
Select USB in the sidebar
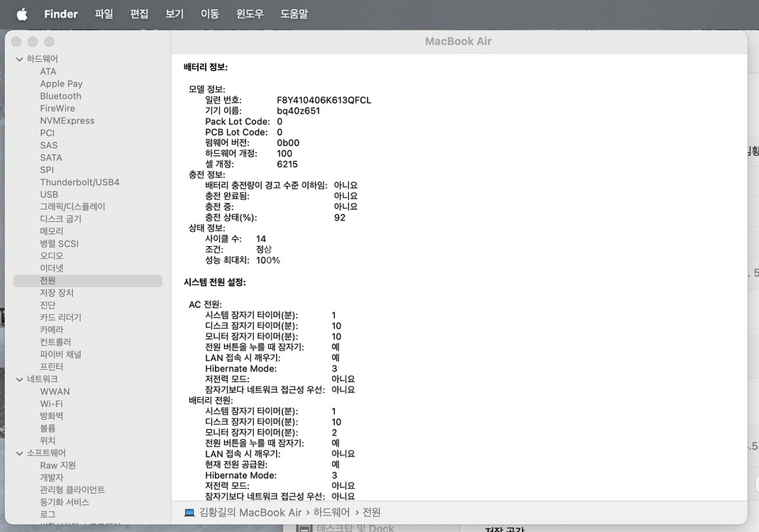click(x=49, y=194)
